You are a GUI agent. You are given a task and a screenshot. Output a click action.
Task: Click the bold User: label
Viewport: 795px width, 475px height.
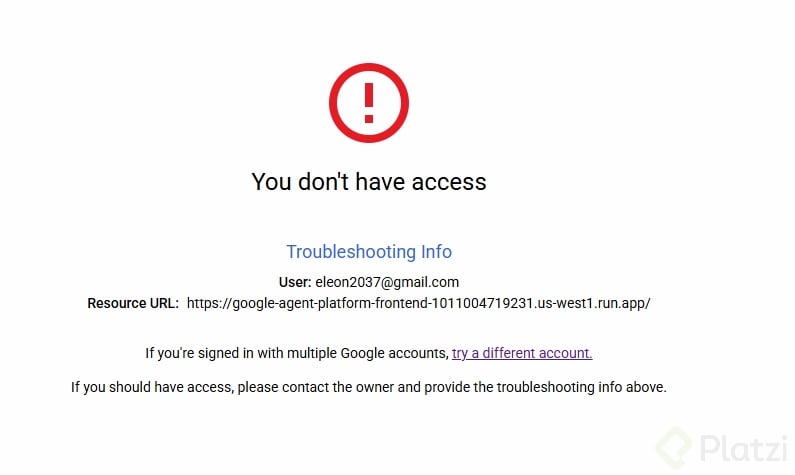coord(295,282)
